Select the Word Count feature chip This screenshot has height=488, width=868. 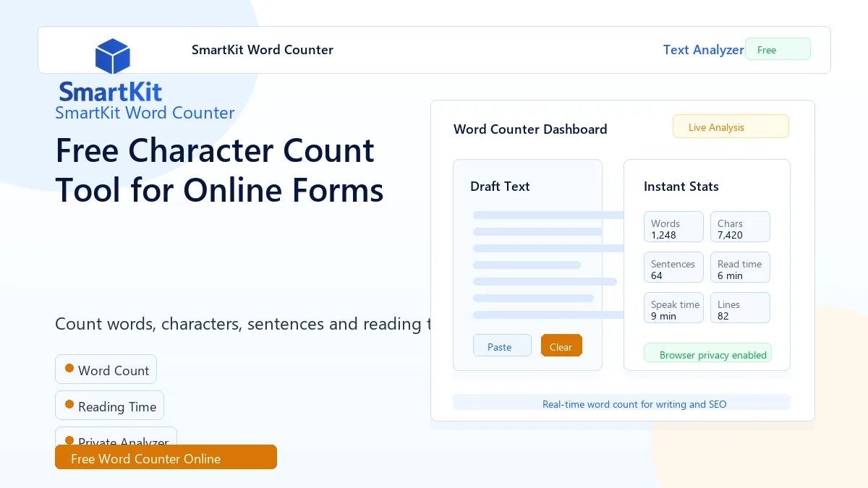(106, 369)
